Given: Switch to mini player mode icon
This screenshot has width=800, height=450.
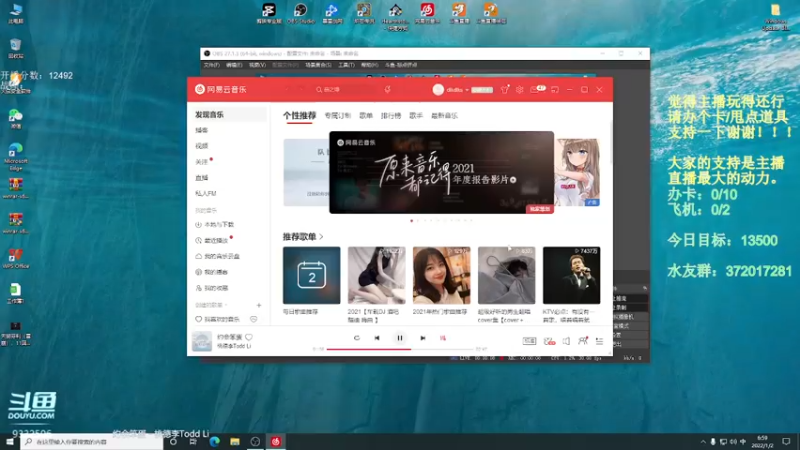Looking at the screenshot, I should point(555,89).
